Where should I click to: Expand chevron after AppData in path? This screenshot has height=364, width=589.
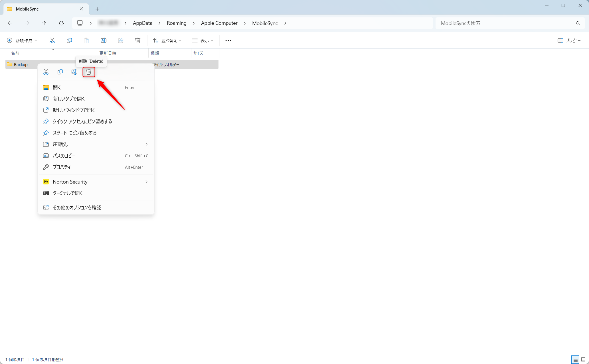click(x=159, y=23)
